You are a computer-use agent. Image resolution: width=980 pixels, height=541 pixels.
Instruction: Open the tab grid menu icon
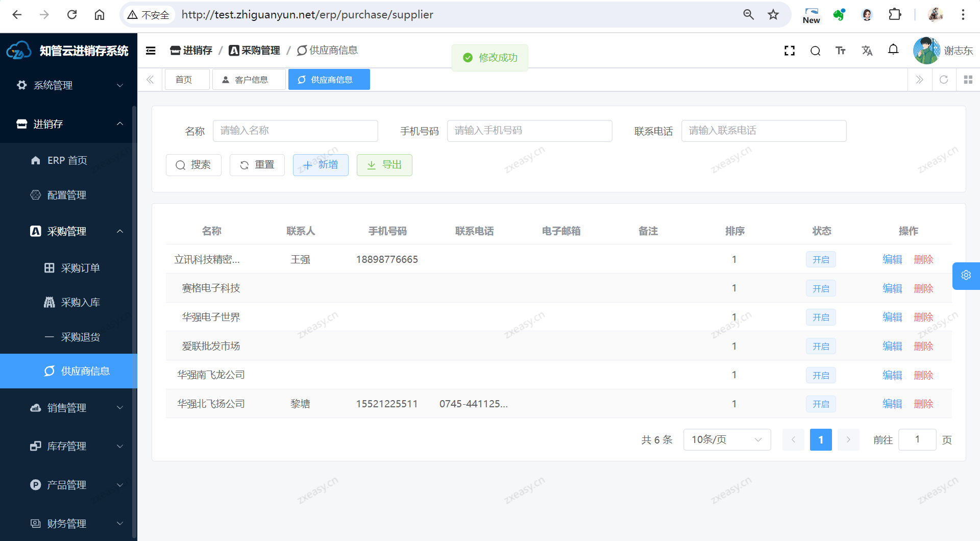pos(968,80)
